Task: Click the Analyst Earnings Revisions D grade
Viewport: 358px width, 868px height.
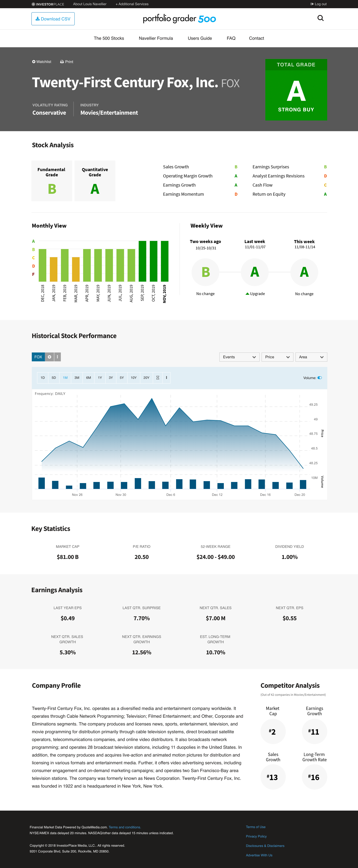Action: (325, 176)
